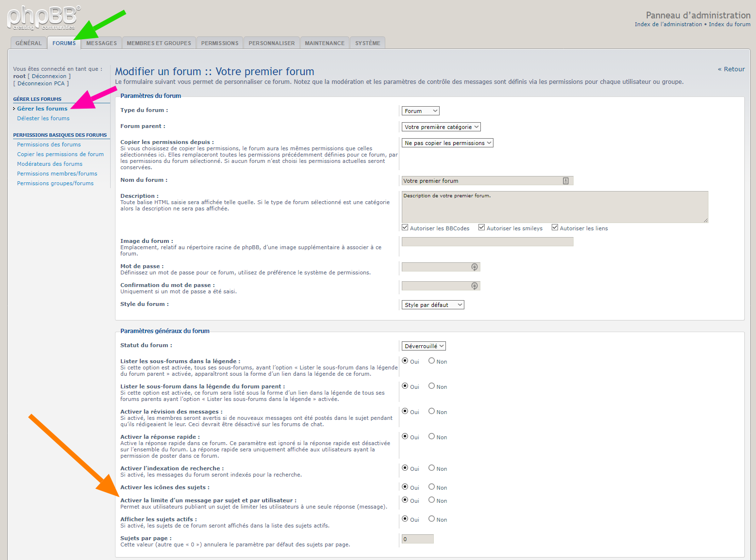Expand the Forum parent dropdown
This screenshot has height=560, width=756.
coord(441,127)
